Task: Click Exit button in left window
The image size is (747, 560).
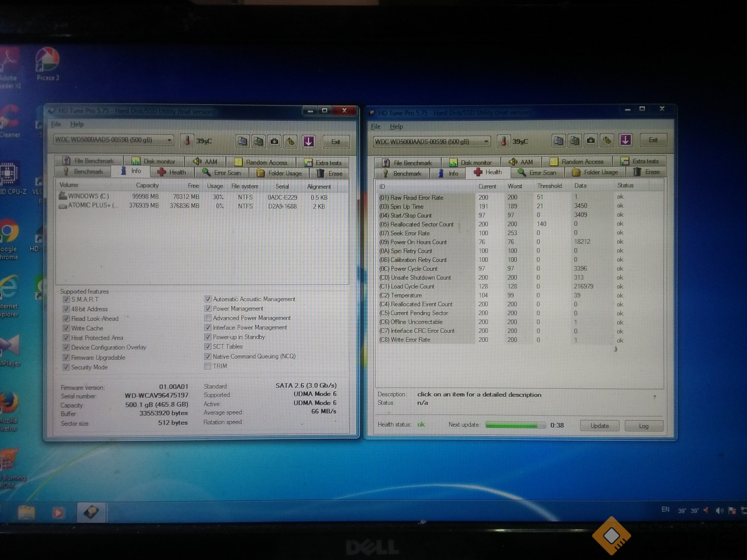Action: pos(335,141)
